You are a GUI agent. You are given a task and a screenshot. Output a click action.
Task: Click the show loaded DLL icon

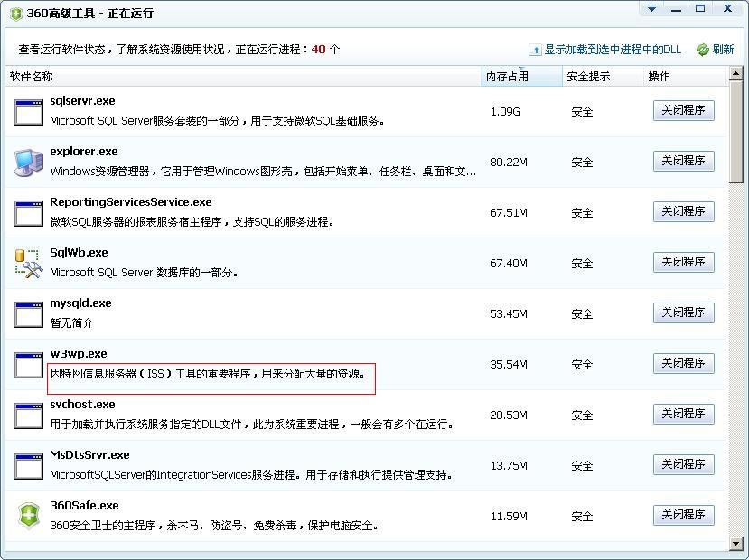pos(535,50)
